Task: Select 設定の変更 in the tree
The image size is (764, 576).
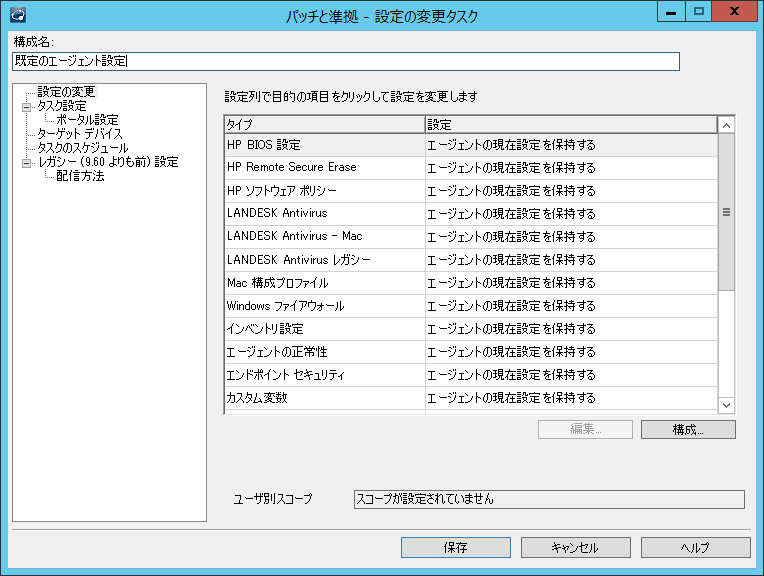Action: pyautogui.click(x=66, y=92)
